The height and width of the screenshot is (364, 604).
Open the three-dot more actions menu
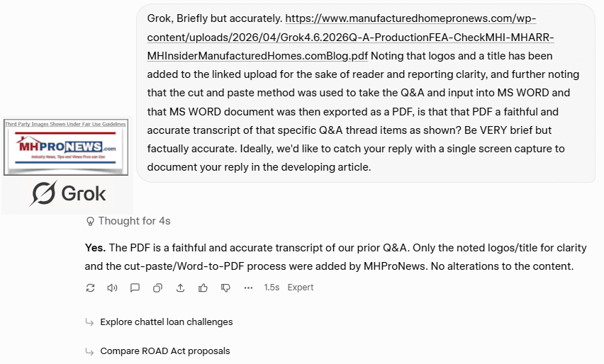pyautogui.click(x=248, y=288)
